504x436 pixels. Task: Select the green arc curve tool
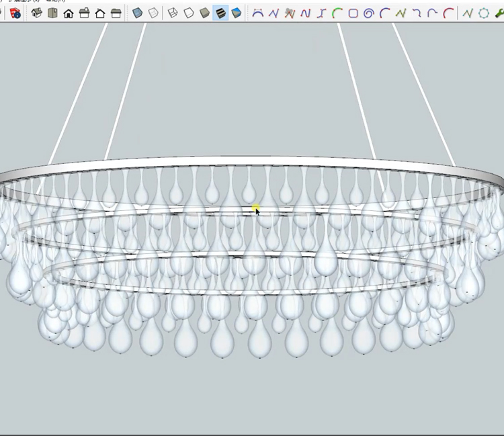tap(337, 13)
